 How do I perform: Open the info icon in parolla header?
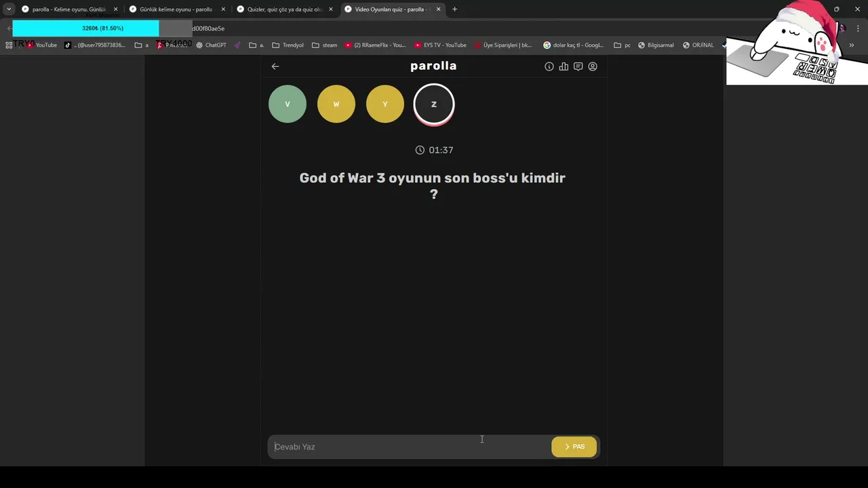[x=549, y=66]
